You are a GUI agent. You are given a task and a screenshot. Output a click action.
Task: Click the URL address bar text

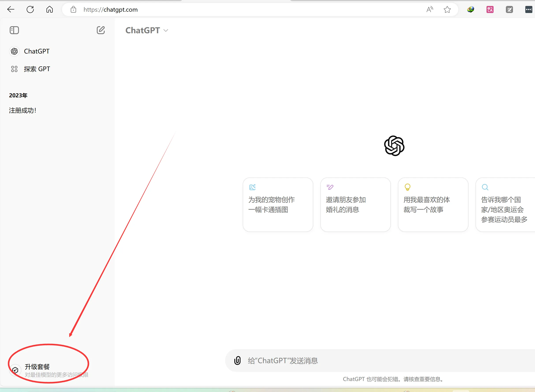(111, 9)
